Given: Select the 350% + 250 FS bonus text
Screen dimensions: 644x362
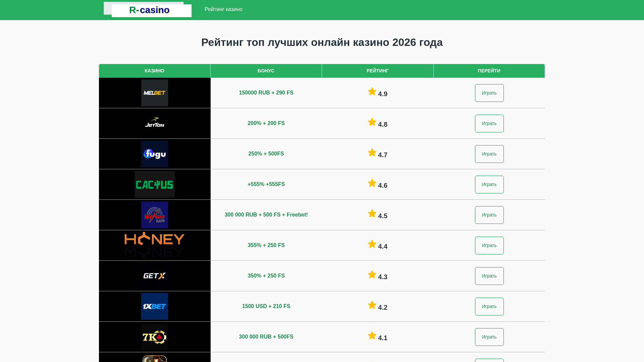Looking at the screenshot, I should tap(266, 276).
